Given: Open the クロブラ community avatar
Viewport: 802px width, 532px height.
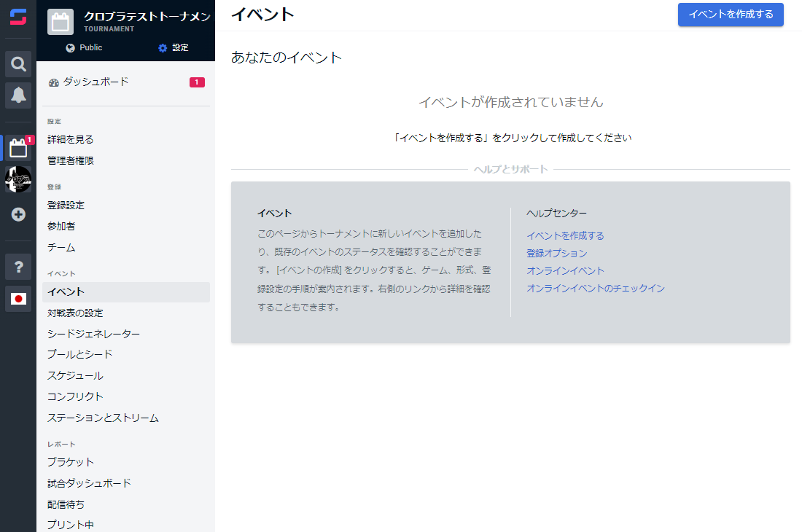Looking at the screenshot, I should [x=18, y=179].
